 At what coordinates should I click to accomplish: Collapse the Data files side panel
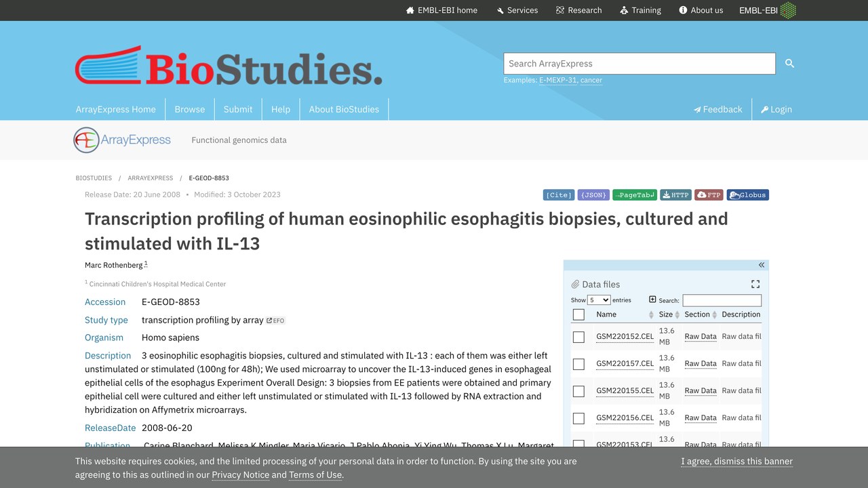pyautogui.click(x=761, y=265)
